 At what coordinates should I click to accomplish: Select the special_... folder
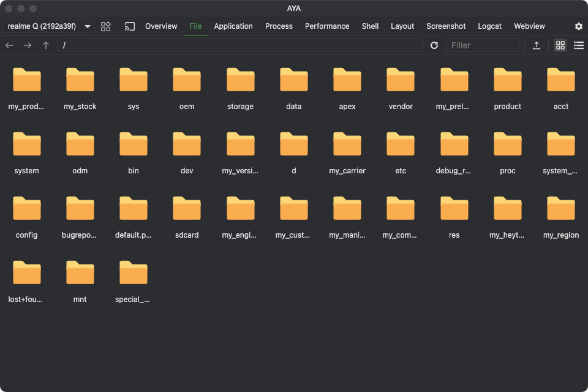tap(134, 282)
